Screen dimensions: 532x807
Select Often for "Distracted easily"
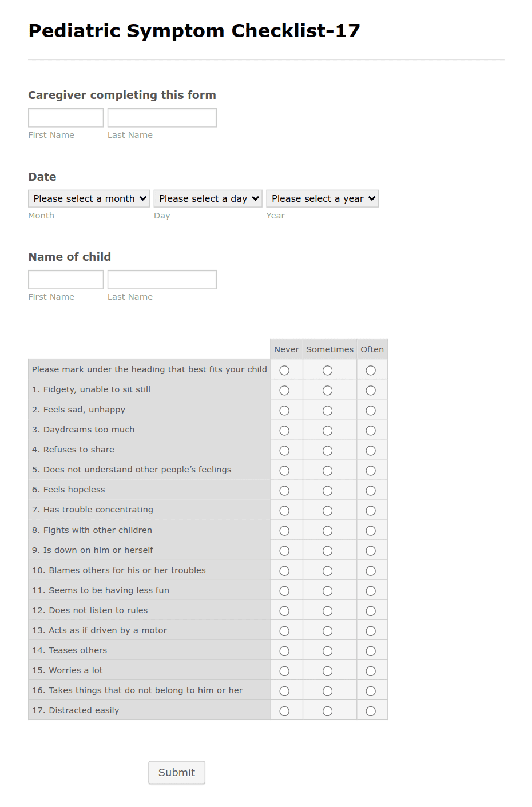point(371,710)
